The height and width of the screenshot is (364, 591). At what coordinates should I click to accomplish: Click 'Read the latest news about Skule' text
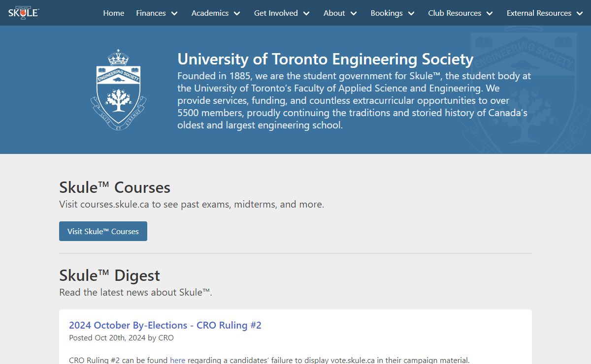coord(135,292)
